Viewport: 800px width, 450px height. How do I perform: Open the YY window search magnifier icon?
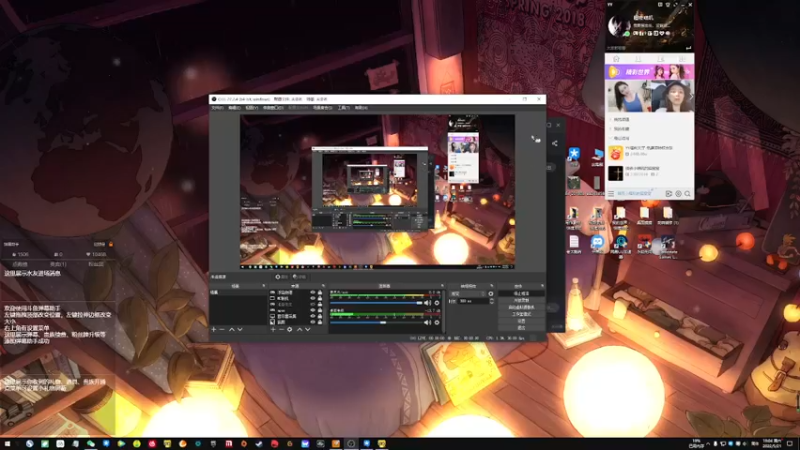pyautogui.click(x=687, y=194)
